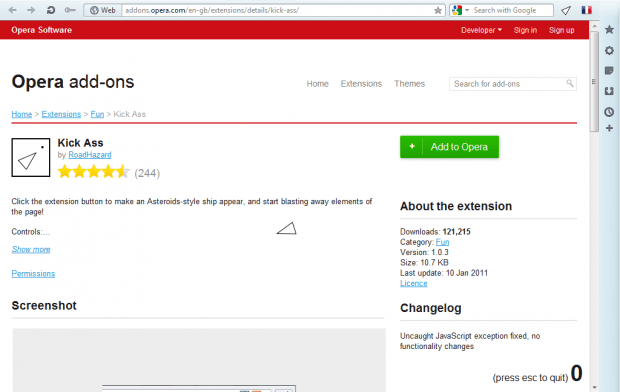This screenshot has height=392, width=620.
Task: Click the game score counter 0
Action: pos(577,373)
